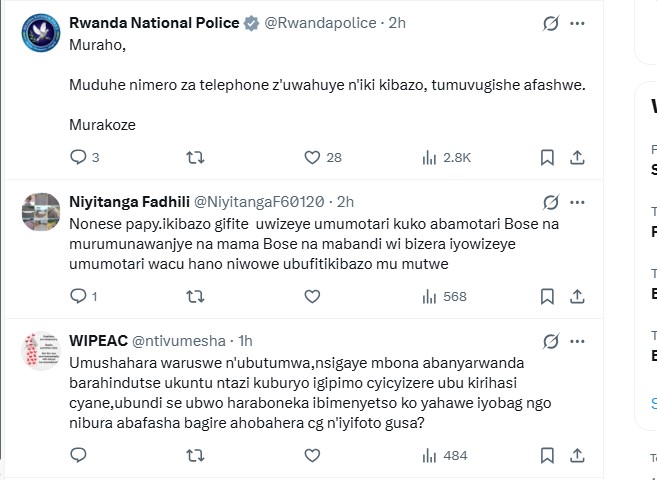Open WIPEAC profile avatar
Screen dimensions: 657x480
tap(41, 351)
